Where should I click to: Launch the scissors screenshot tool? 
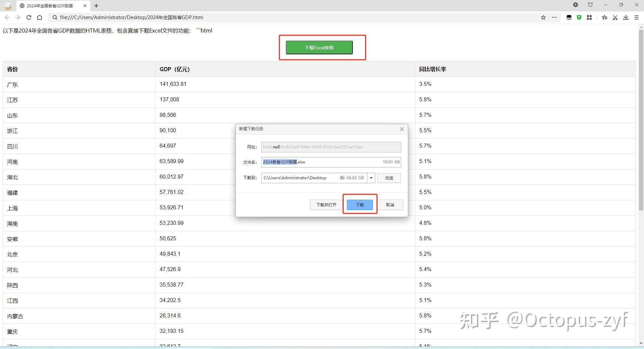pyautogui.click(x=615, y=17)
